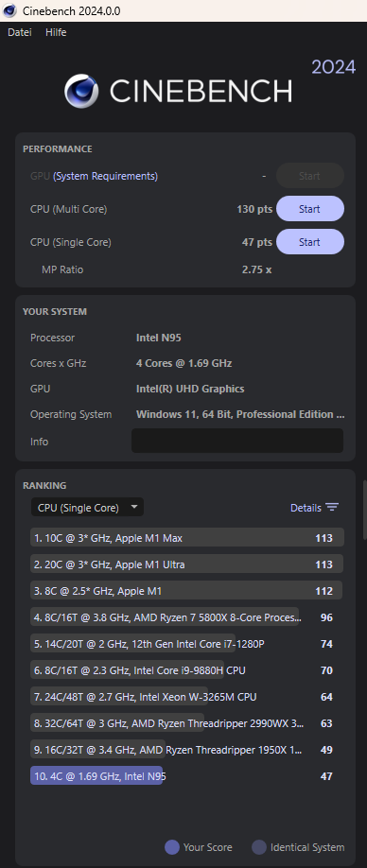Image resolution: width=367 pixels, height=868 pixels.
Task: Click the vertical scrollbar thumb
Action: click(364, 510)
